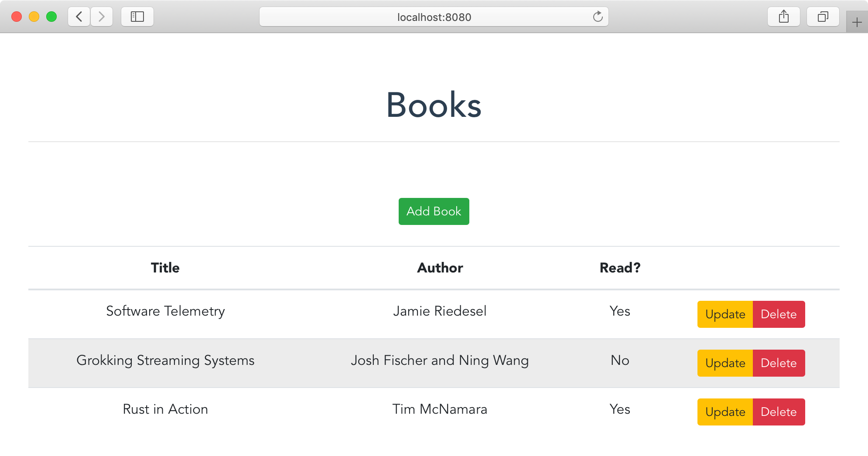
Task: Update Grokking Streaming Systems entry
Action: click(725, 363)
